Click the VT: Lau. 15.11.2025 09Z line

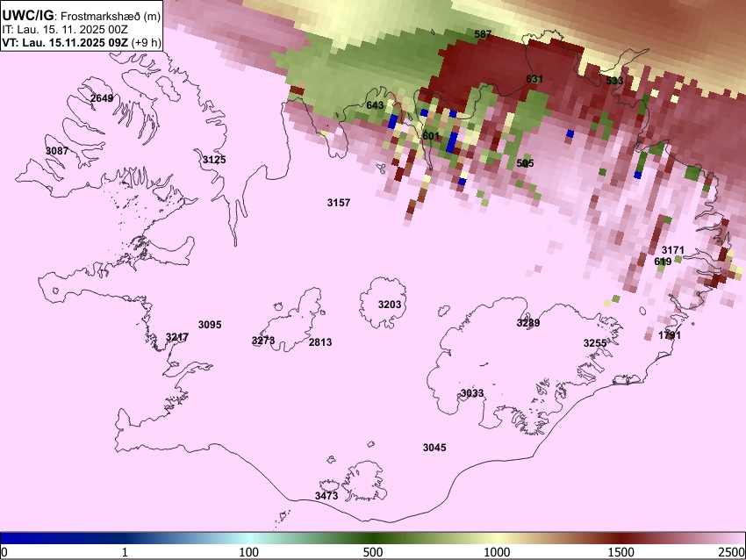(82, 42)
